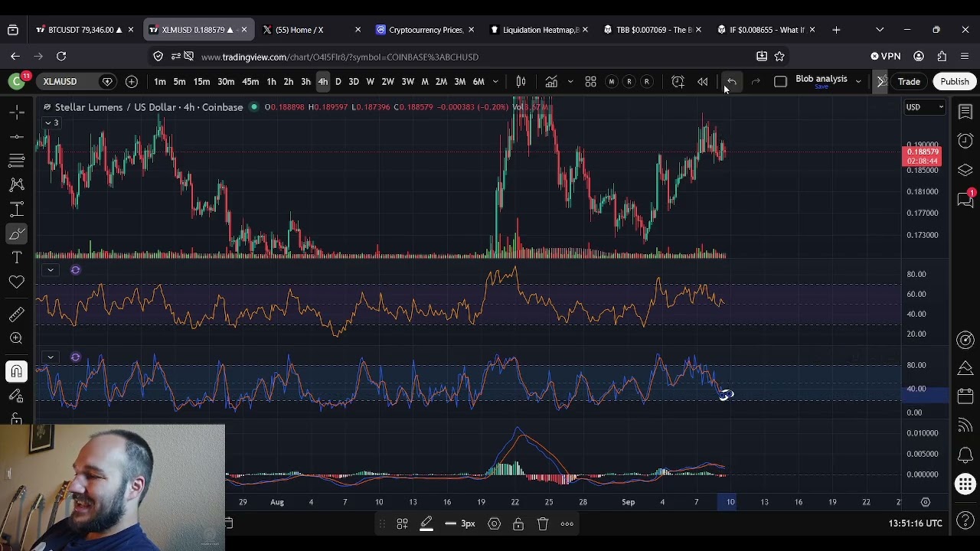Select the ruler measure tool

[x=16, y=315]
